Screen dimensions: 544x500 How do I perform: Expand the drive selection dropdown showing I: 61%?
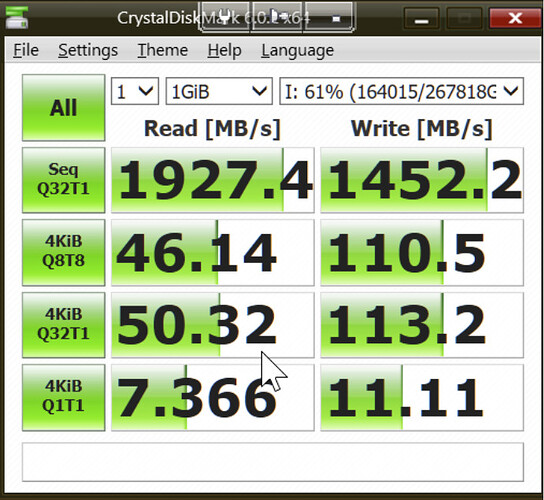(x=401, y=91)
